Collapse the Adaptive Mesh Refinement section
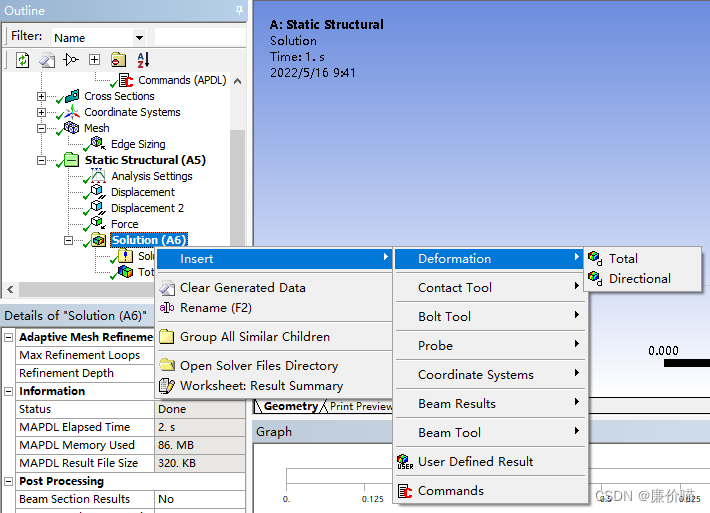 (8, 337)
